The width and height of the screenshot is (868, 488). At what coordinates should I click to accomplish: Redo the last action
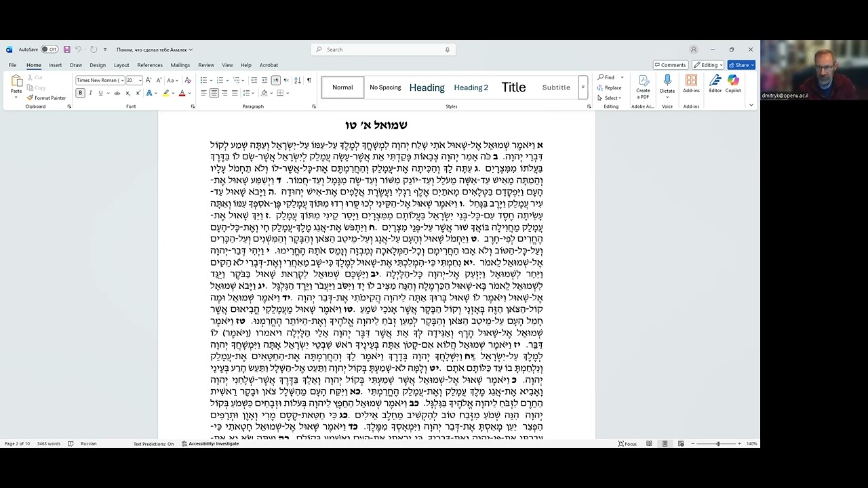pyautogui.click(x=94, y=49)
